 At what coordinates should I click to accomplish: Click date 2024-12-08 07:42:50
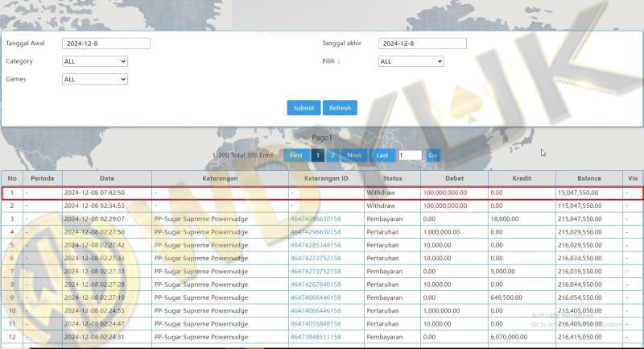click(x=94, y=193)
